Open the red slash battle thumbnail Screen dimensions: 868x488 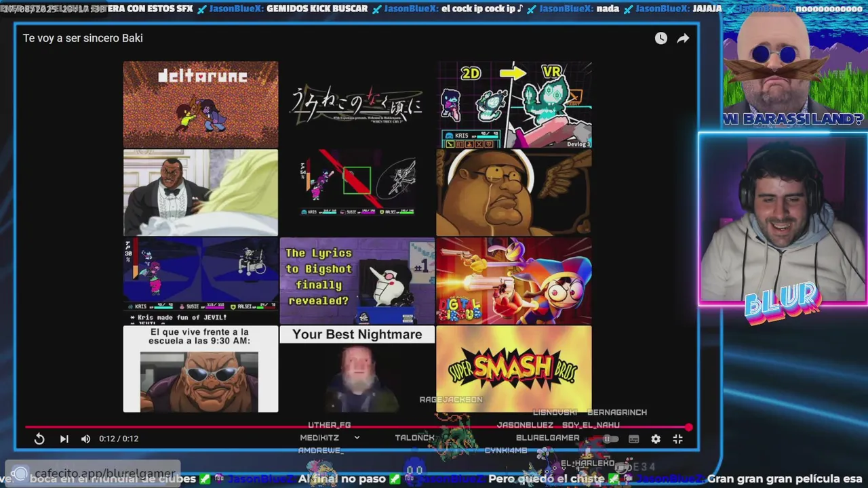tap(357, 192)
